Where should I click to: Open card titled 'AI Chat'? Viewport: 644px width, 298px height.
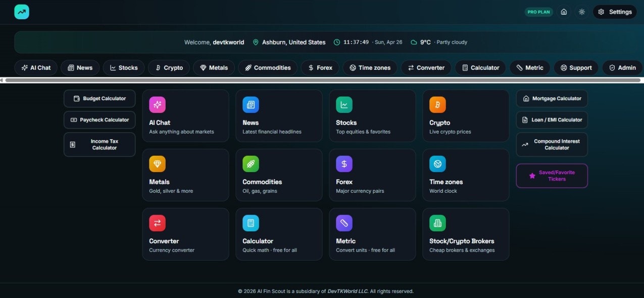185,116
